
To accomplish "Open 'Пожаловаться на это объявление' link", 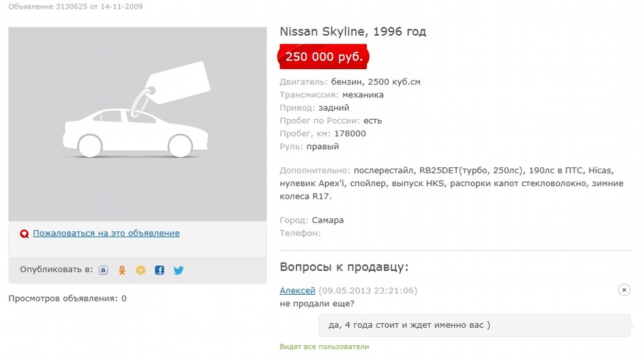I will [x=106, y=233].
